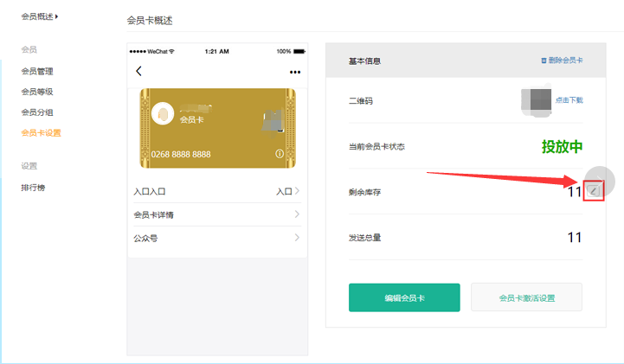
Task: Click the QR code on the gold card
Action: (x=273, y=120)
